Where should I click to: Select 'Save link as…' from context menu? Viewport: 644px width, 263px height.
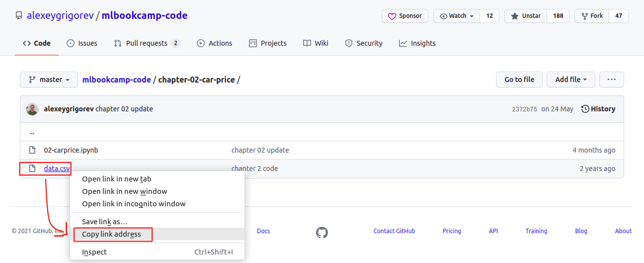point(157,222)
